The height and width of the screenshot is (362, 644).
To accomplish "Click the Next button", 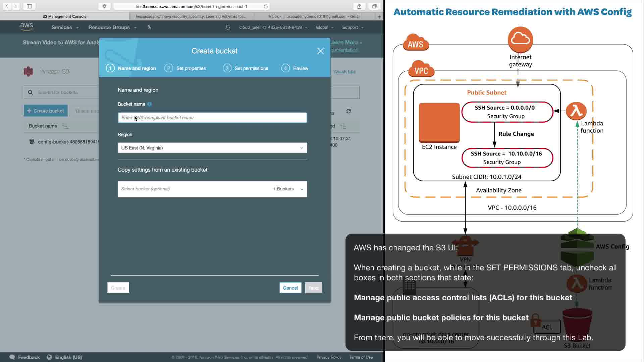I will point(313,288).
